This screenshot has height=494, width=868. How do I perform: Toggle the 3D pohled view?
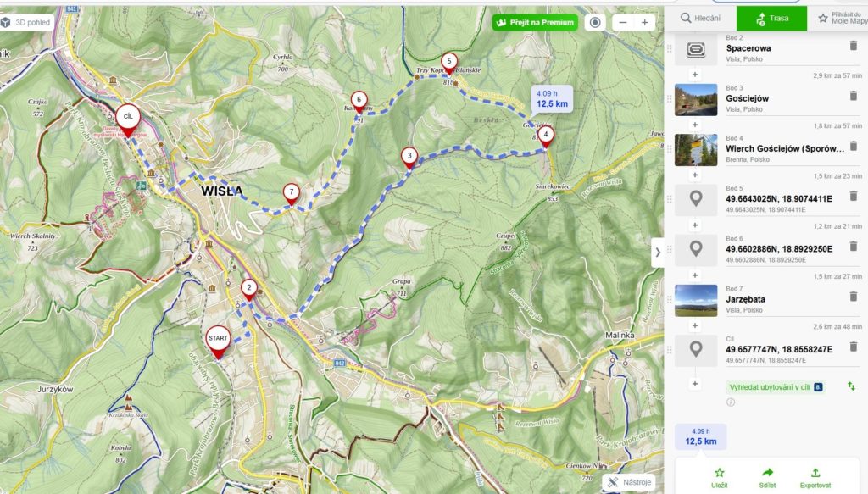[27, 23]
